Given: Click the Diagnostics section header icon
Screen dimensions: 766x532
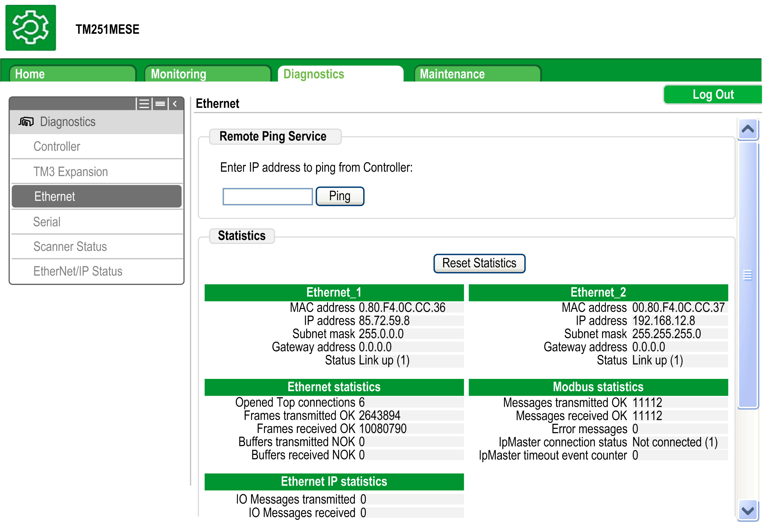Looking at the screenshot, I should 26,122.
